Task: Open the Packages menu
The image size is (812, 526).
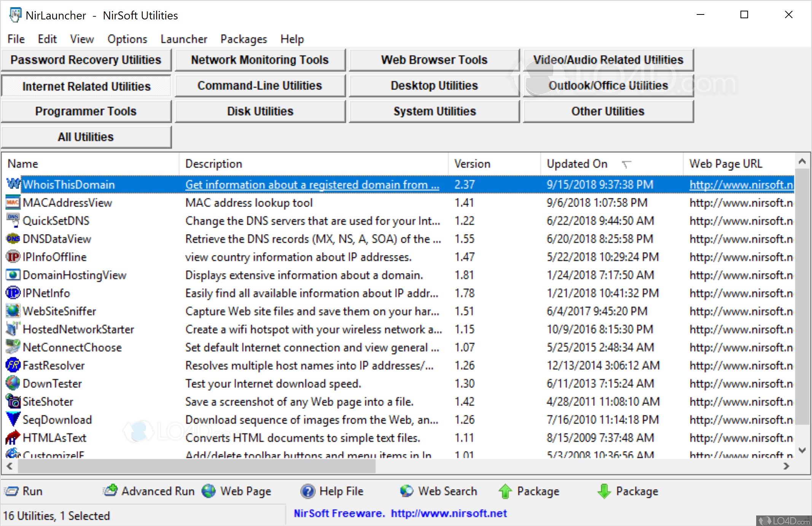Action: 244,39
